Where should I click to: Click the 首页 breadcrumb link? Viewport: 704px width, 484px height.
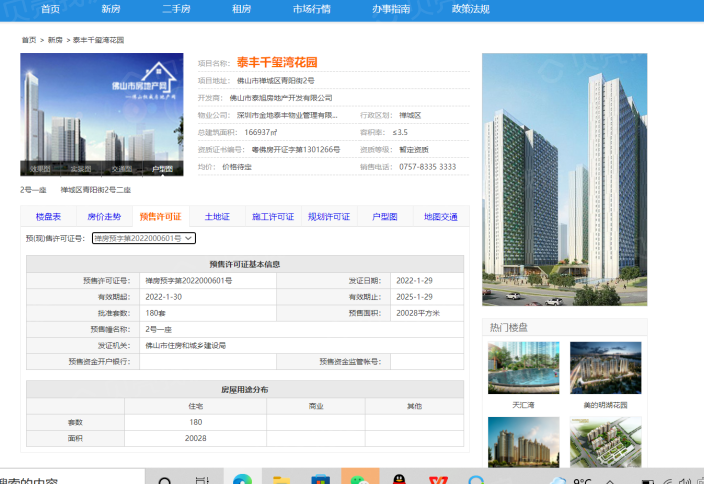[x=29, y=40]
